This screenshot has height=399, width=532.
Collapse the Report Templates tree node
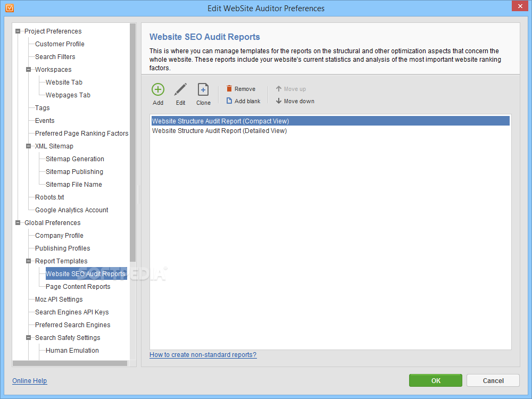pos(29,261)
